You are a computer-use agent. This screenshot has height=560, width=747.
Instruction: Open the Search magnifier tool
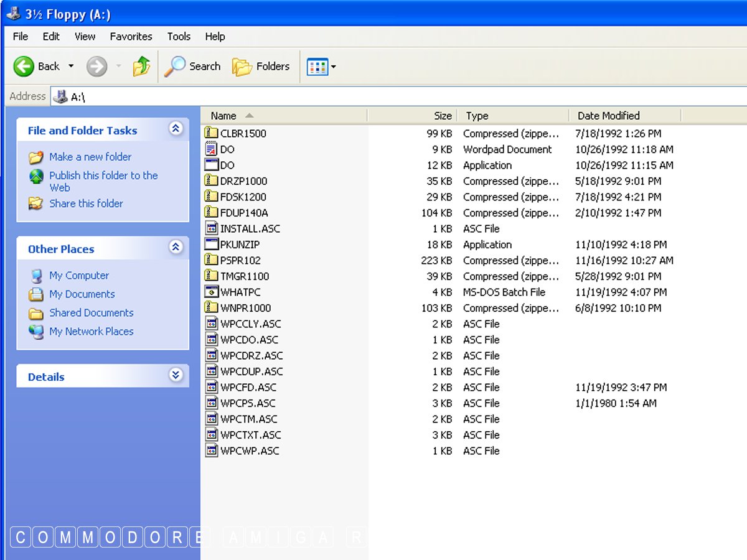(192, 66)
